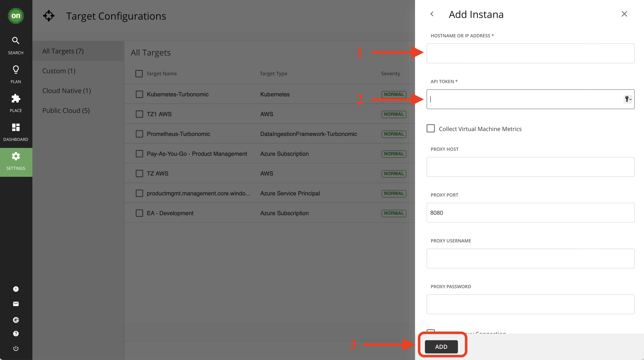Click the power logout icon

pos(16,348)
